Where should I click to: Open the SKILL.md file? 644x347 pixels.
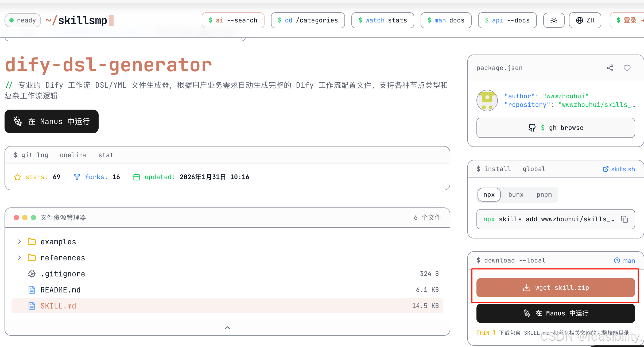tap(58, 306)
